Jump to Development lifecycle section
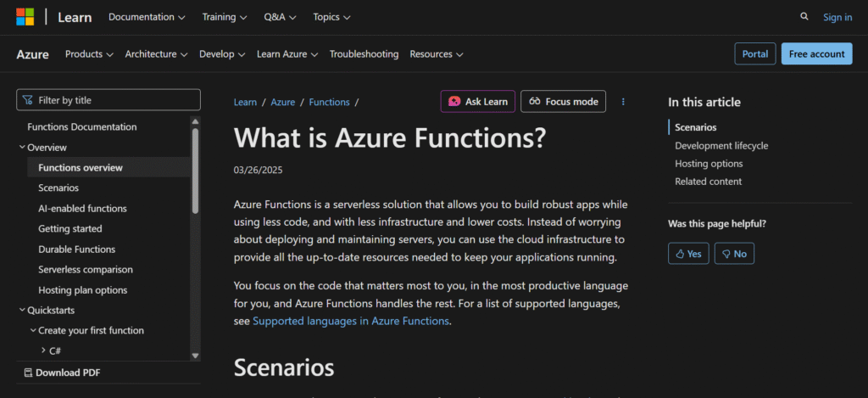Image resolution: width=868 pixels, height=398 pixels. 721,146
